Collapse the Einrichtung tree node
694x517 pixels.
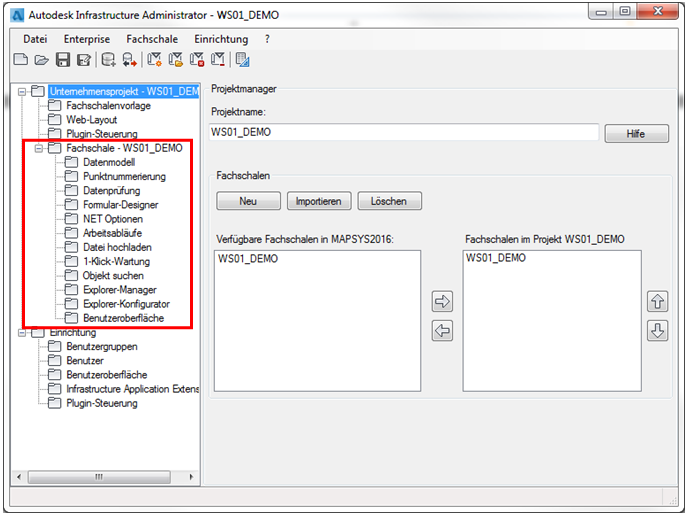[22, 332]
